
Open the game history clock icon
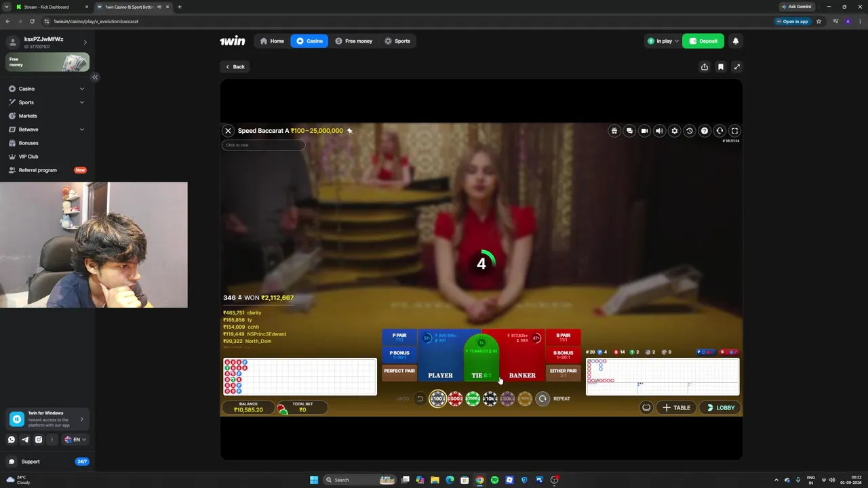click(689, 131)
